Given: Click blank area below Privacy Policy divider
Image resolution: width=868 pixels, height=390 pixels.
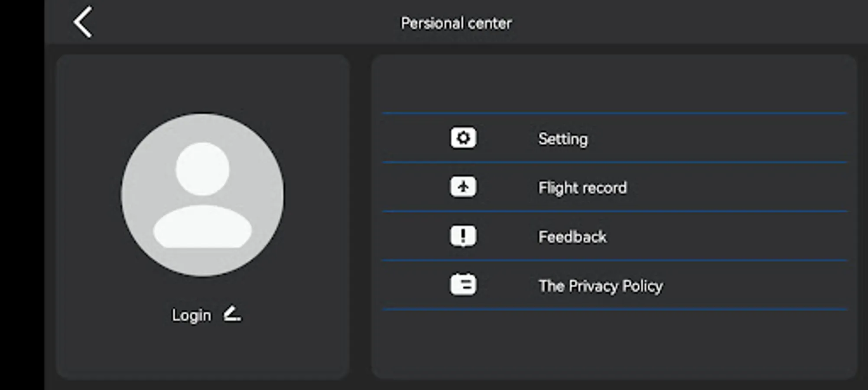Looking at the screenshot, I should 614,344.
